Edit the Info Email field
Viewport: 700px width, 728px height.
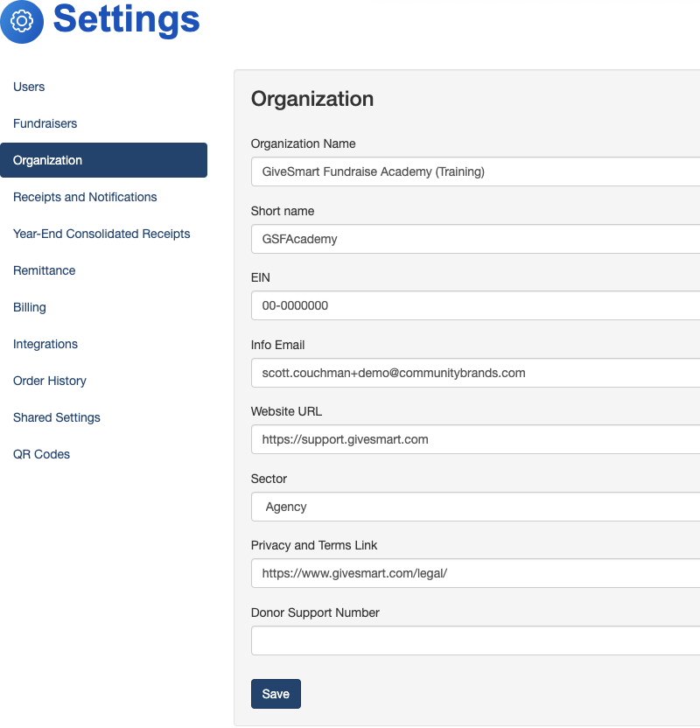(x=475, y=373)
